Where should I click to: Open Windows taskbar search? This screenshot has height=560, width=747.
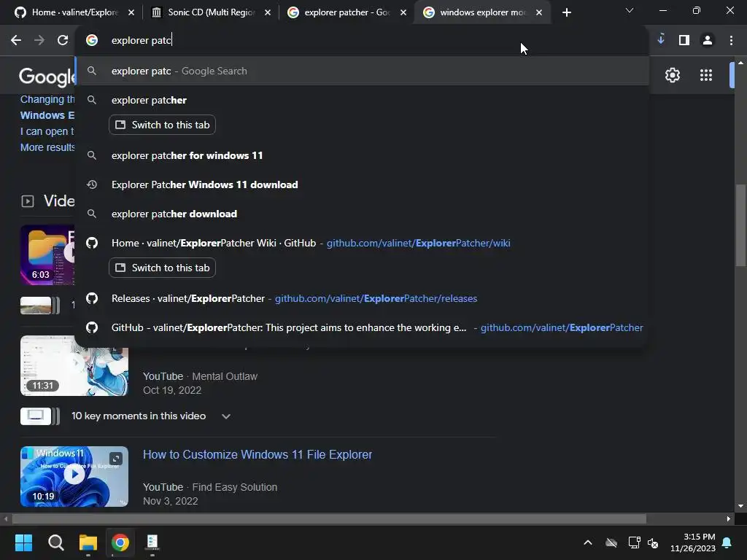point(55,542)
